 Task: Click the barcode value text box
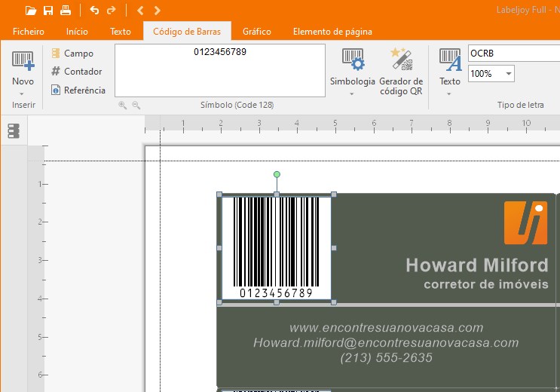click(x=220, y=70)
